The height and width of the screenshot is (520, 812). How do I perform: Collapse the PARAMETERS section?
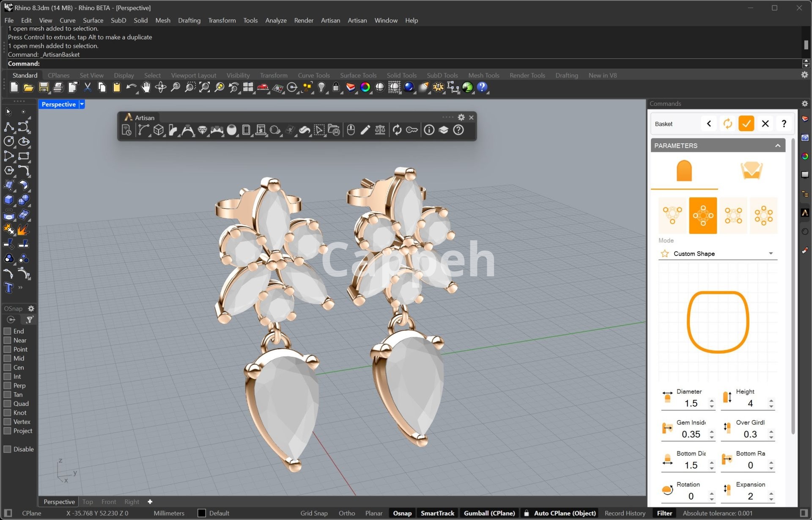point(777,146)
